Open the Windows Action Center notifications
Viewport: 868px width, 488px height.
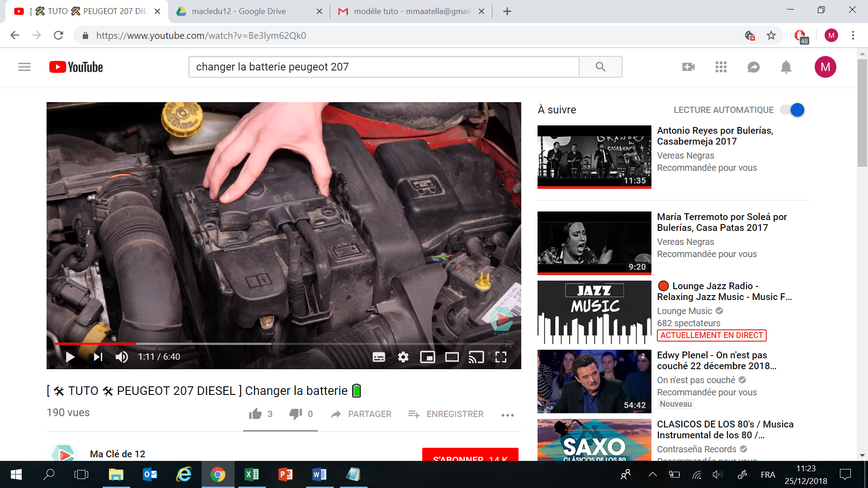pyautogui.click(x=845, y=474)
